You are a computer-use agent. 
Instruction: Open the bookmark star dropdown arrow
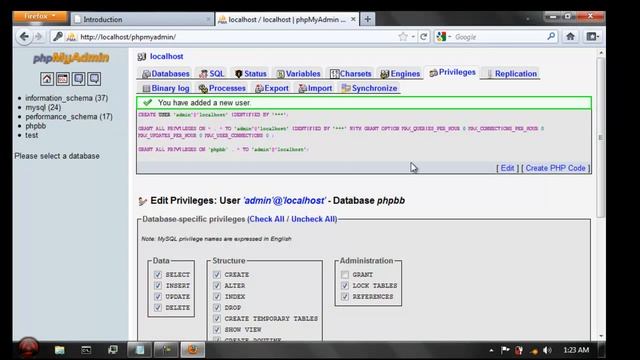pos(413,37)
